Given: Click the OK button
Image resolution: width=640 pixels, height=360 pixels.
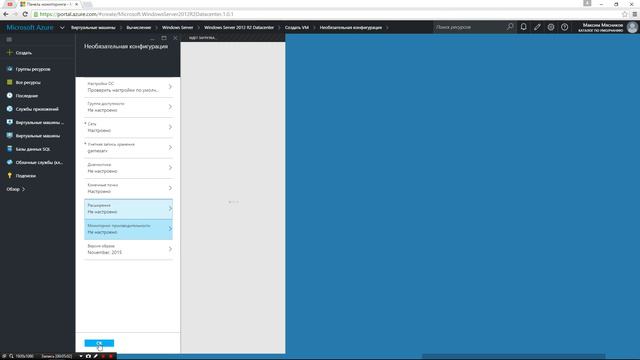Looking at the screenshot, I should coord(99,343).
